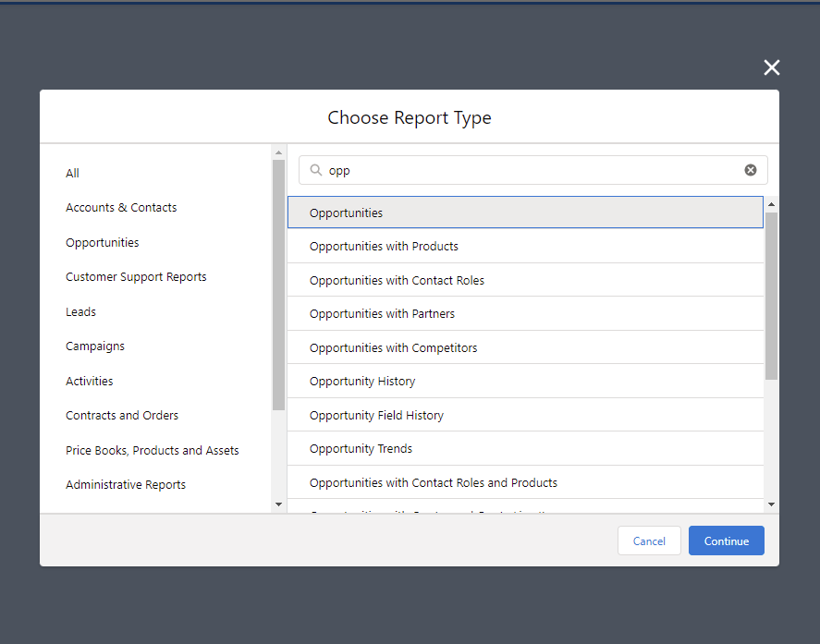
Task: Click the search magnifier icon
Action: 316,170
